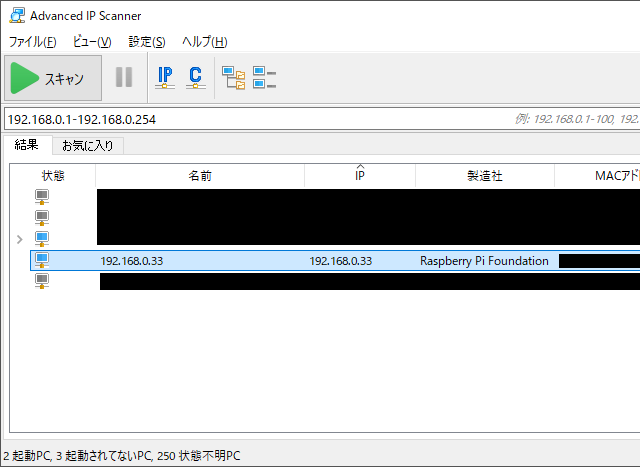This screenshot has height=467, width=640.
Task: Click the third row blue computer icon
Action: coord(42,239)
